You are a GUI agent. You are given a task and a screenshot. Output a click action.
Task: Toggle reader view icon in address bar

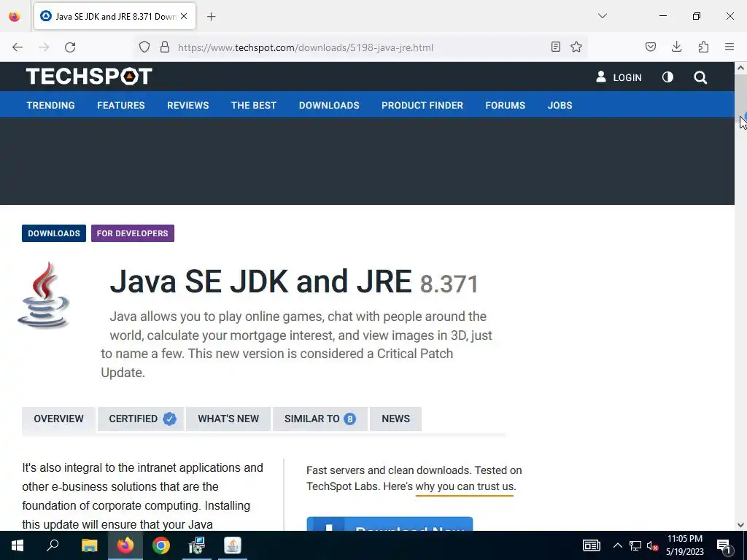point(555,47)
